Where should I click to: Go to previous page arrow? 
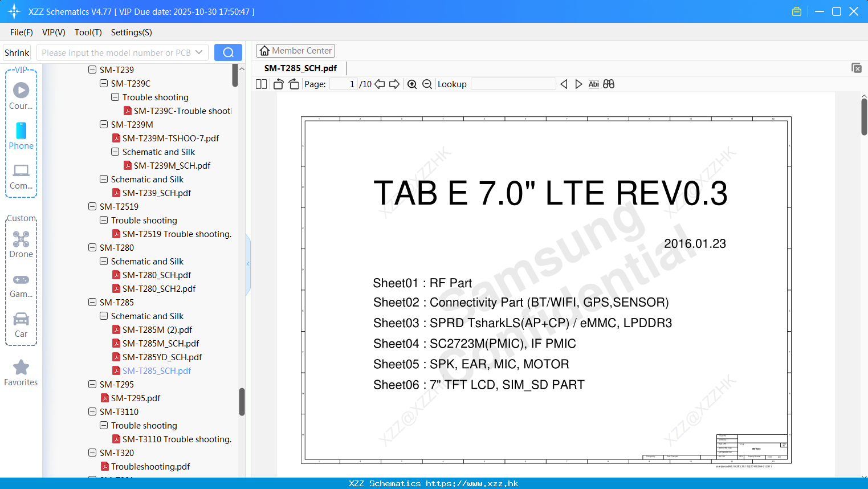380,84
